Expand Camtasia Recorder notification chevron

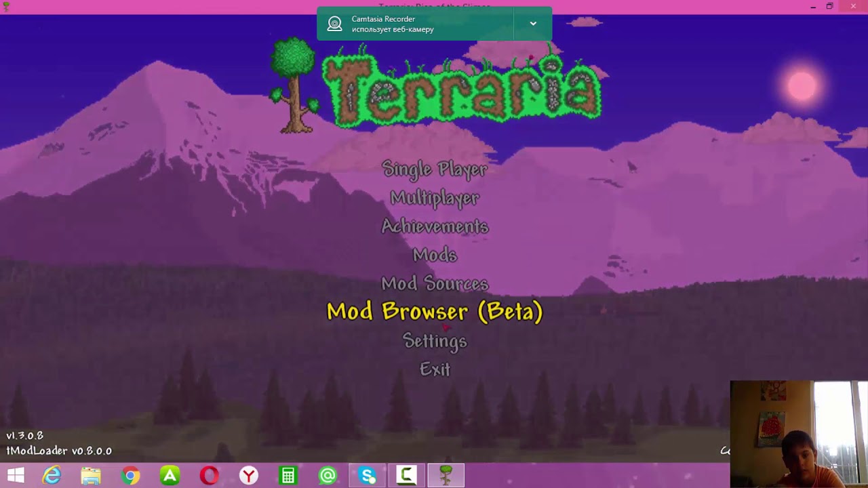[533, 24]
